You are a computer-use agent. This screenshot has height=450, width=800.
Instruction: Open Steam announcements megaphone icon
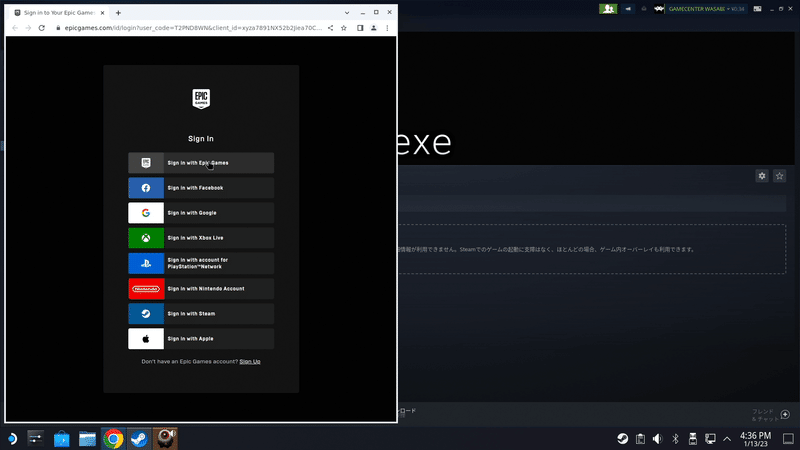click(x=628, y=9)
